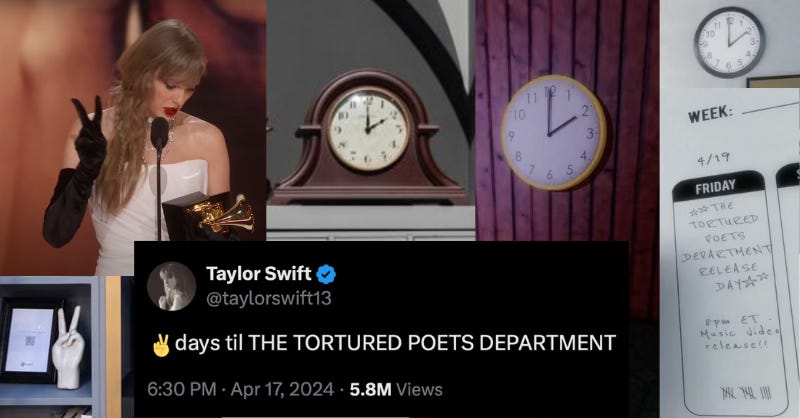Select the black-rimmed clock above the calendar
The image size is (800, 418).
[x=729, y=42]
